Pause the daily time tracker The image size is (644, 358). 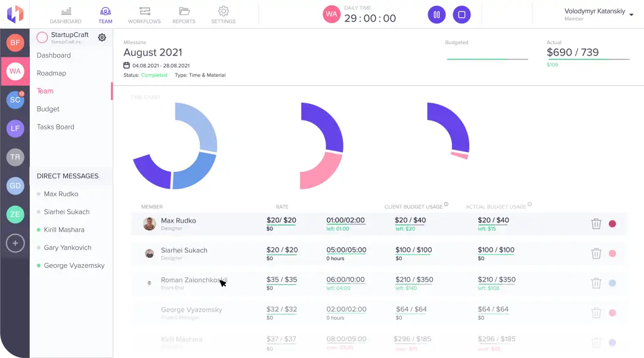click(436, 15)
